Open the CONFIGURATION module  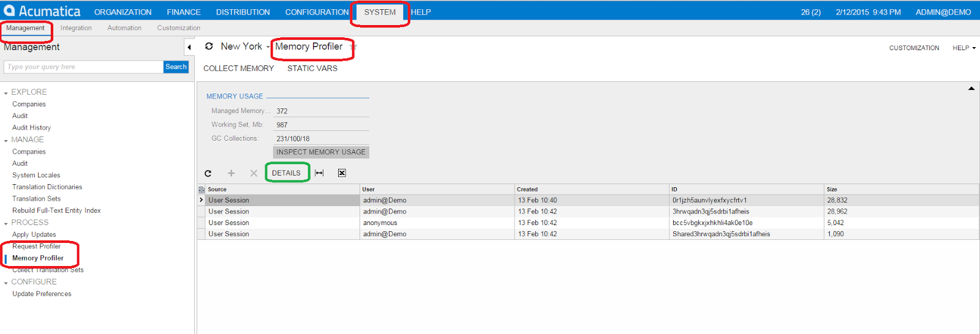pos(317,12)
